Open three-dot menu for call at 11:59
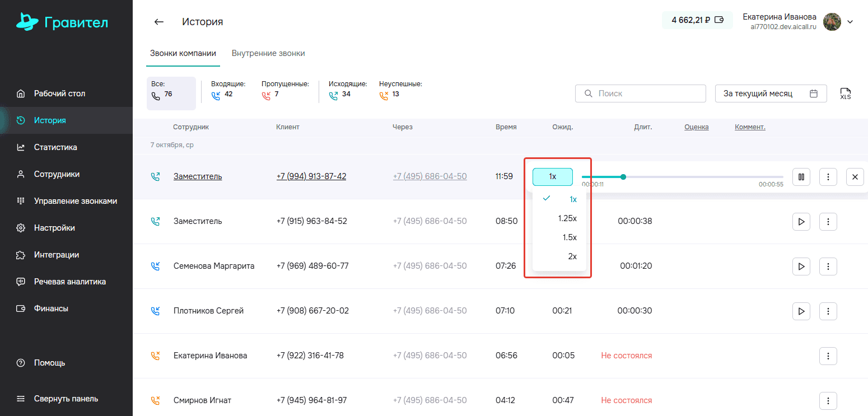The height and width of the screenshot is (416, 868). tap(828, 177)
